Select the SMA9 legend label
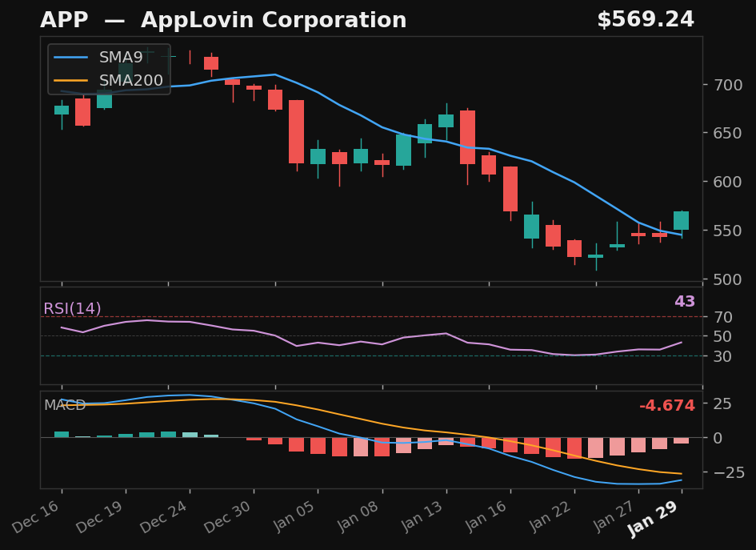Screen dimensions: 756x550 click(x=121, y=58)
